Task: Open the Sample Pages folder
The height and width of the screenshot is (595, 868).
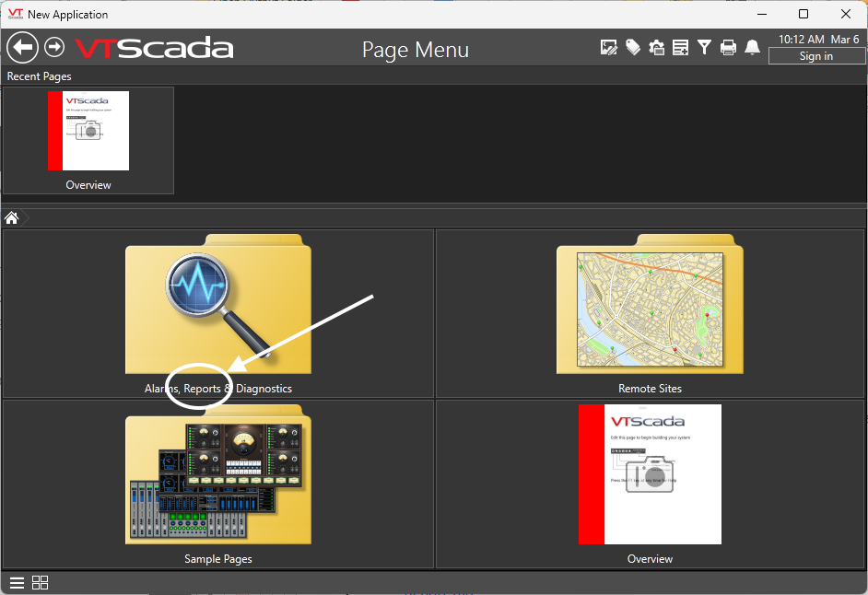Action: tap(218, 484)
